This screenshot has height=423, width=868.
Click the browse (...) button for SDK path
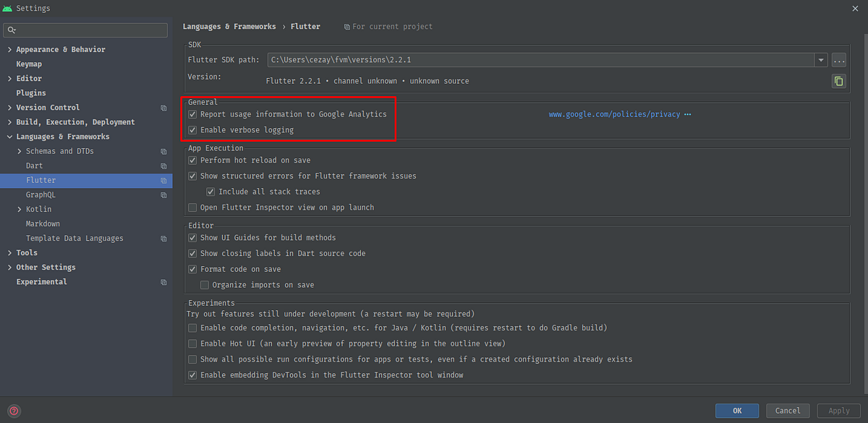click(838, 61)
